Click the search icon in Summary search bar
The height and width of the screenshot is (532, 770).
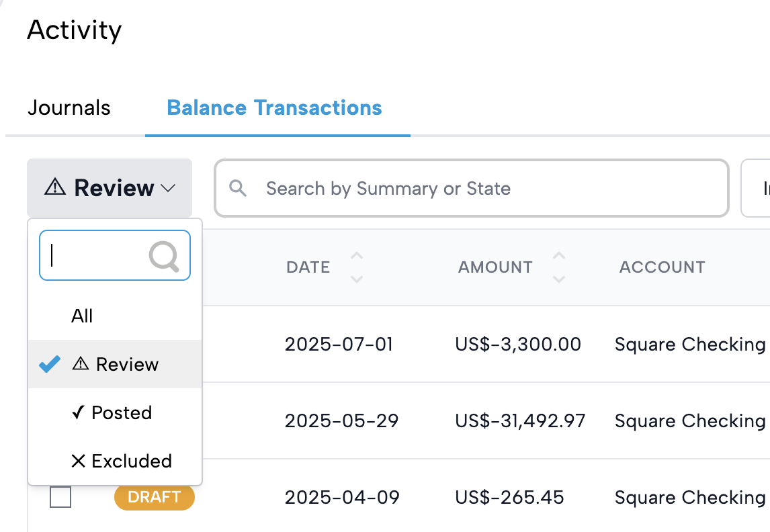click(x=237, y=188)
